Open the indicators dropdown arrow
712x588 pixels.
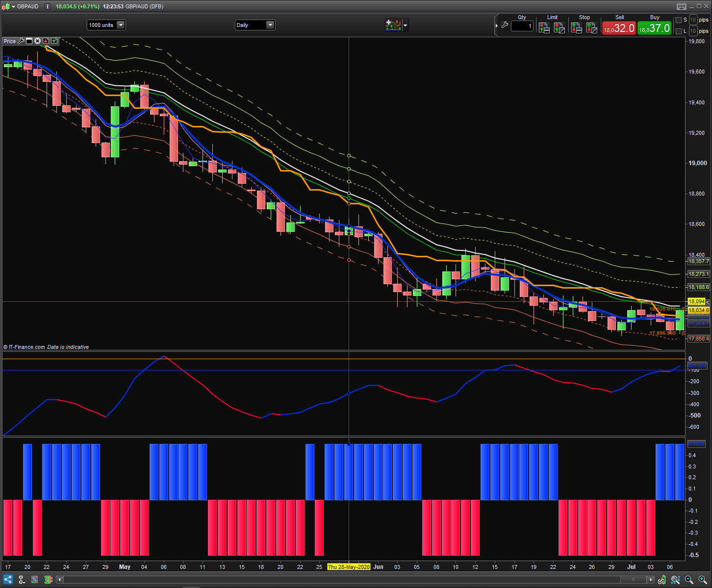pos(405,25)
